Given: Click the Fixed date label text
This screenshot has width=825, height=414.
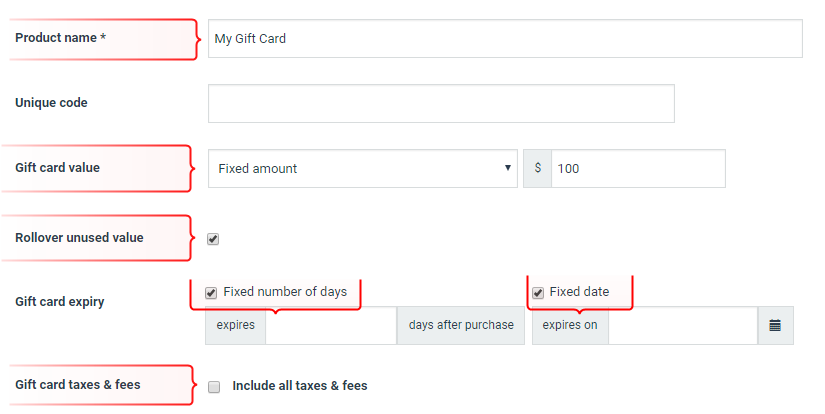Looking at the screenshot, I should [x=579, y=291].
